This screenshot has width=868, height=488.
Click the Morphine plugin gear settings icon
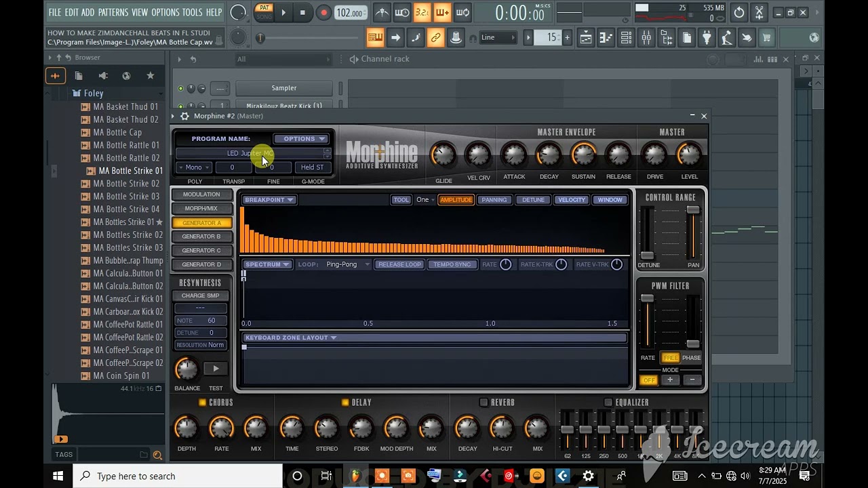[184, 116]
